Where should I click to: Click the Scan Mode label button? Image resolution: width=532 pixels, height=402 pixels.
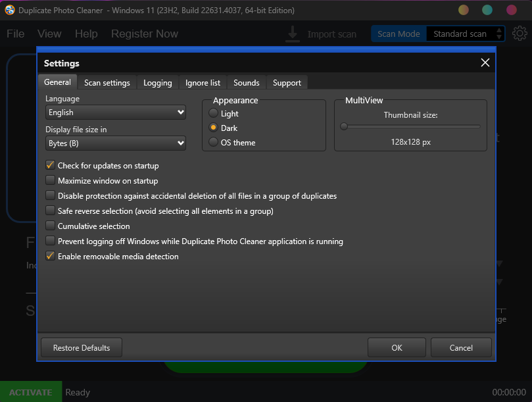click(x=399, y=34)
